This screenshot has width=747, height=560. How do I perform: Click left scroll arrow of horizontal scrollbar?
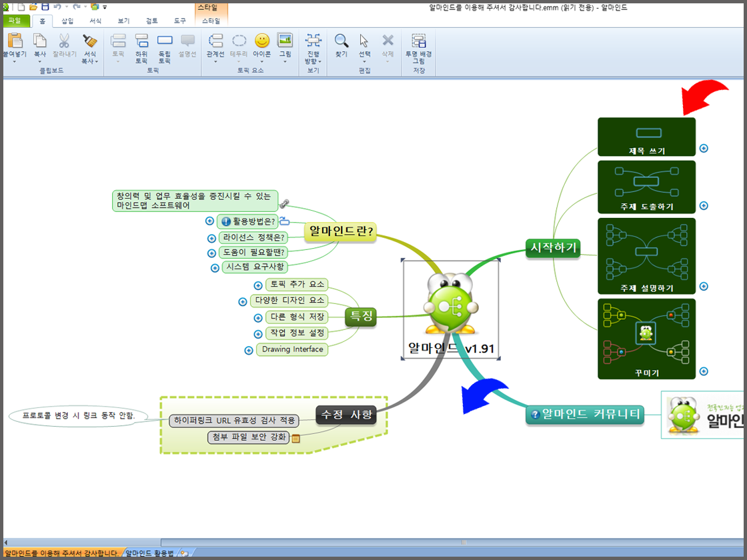pos(6,543)
